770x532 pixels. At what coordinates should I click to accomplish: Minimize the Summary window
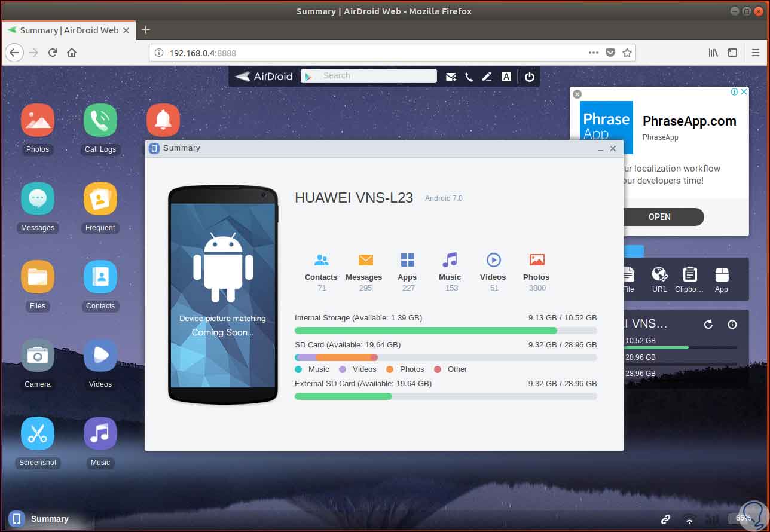(x=600, y=149)
